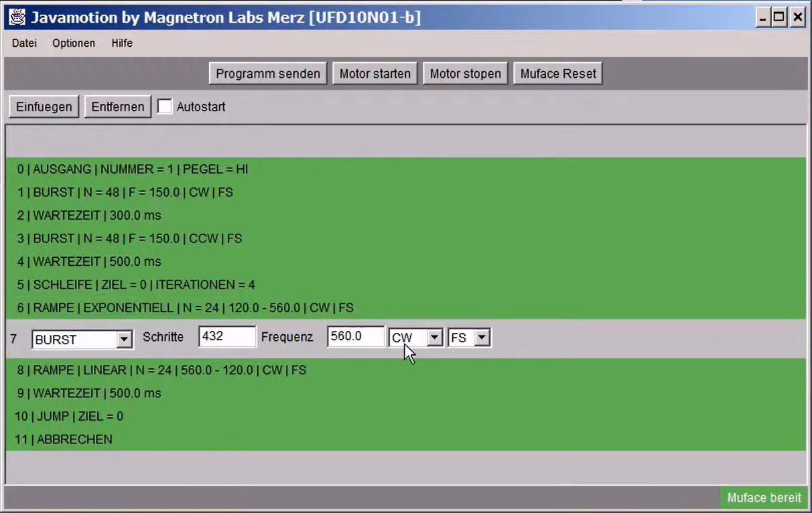Toggle the Autostart checkbox
Image resolution: width=812 pixels, height=513 pixels.
click(165, 106)
